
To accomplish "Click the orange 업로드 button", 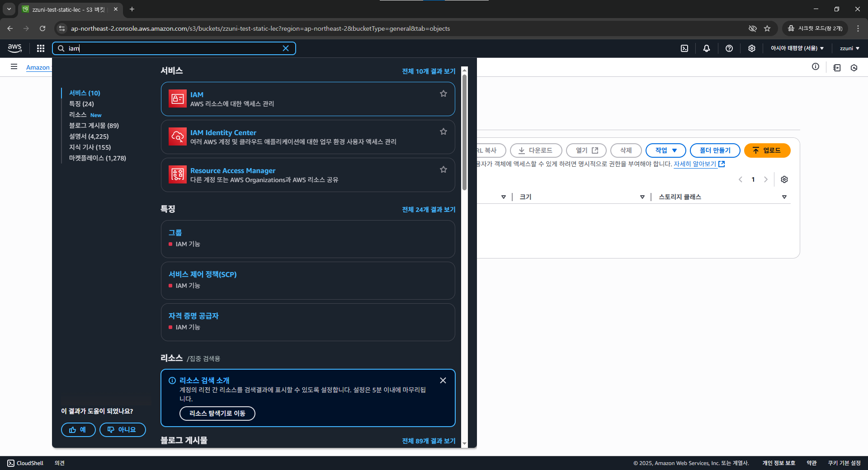I will 767,150.
